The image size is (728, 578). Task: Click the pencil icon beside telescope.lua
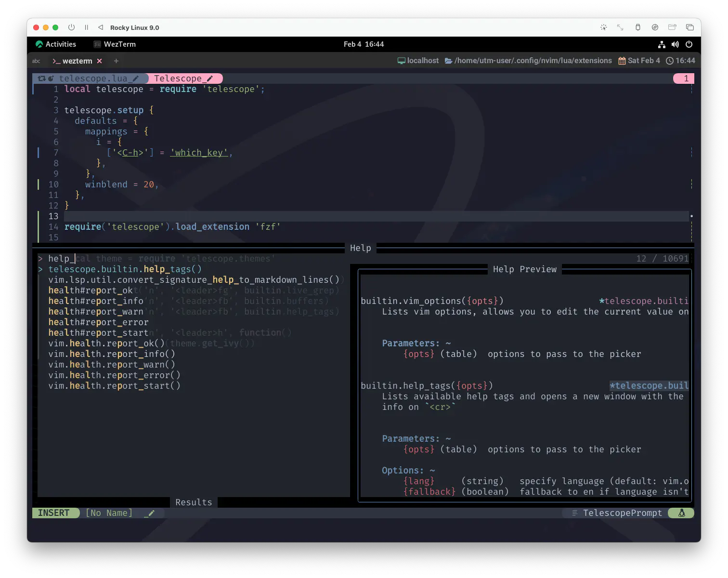point(136,79)
